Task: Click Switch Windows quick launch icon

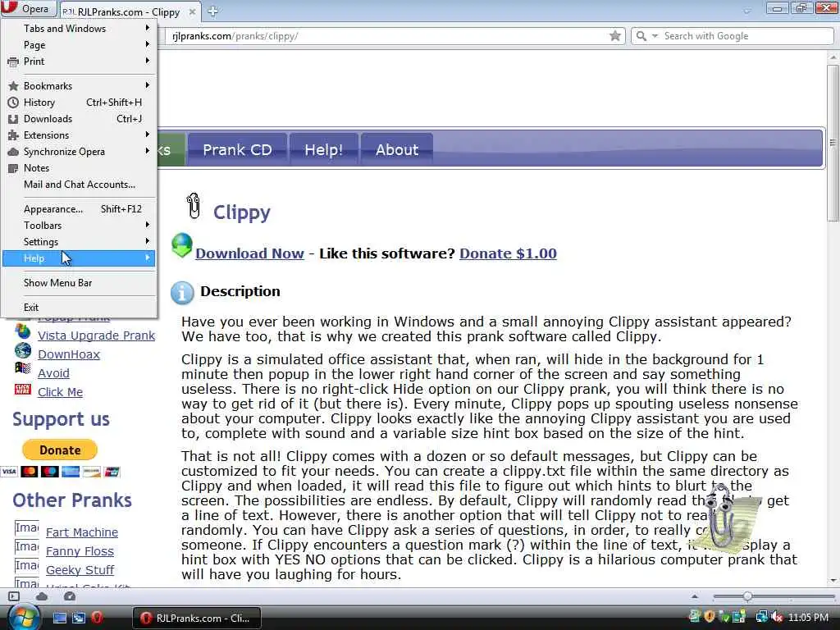Action: pos(79,618)
